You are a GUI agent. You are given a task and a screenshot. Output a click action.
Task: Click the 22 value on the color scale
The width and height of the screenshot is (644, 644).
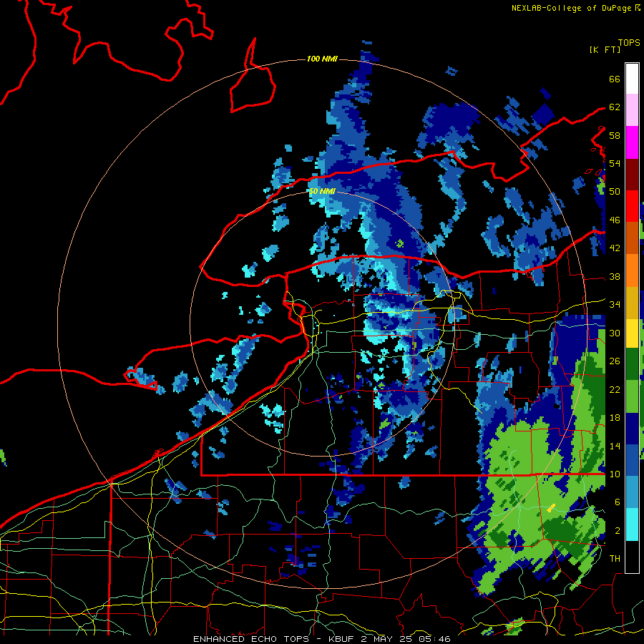click(615, 389)
